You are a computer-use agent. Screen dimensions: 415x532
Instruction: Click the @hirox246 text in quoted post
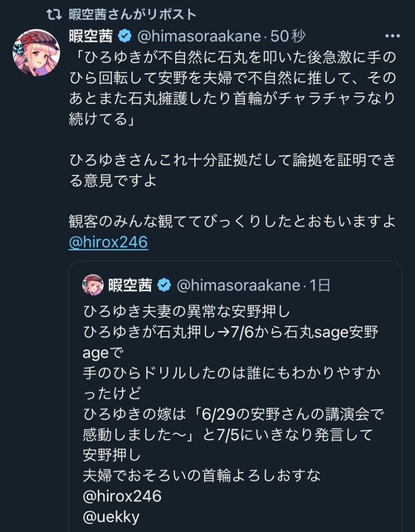pos(122,496)
